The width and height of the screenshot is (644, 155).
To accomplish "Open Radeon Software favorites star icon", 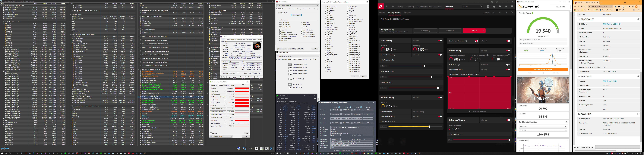I will (494, 7).
